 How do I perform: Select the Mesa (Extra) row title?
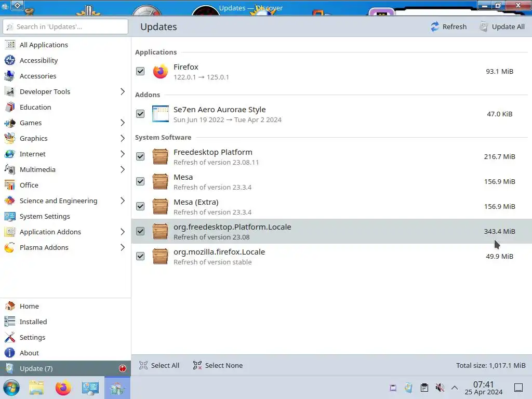[196, 202]
